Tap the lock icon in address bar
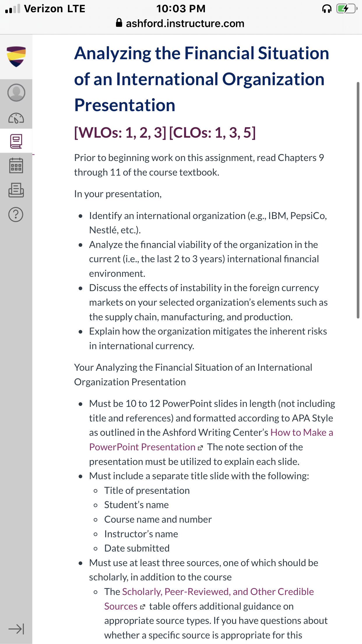The image size is (362, 644). point(119,23)
